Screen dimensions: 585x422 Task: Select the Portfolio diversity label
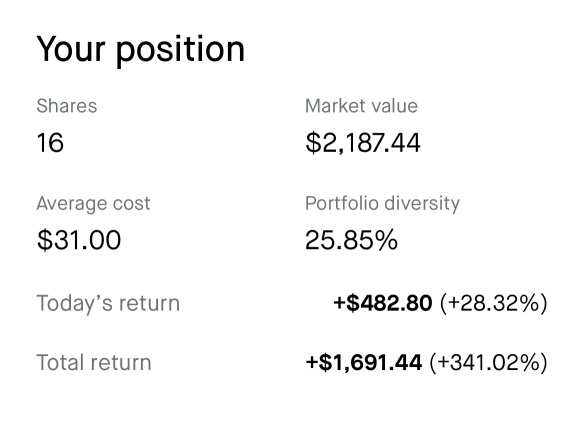pos(382,204)
